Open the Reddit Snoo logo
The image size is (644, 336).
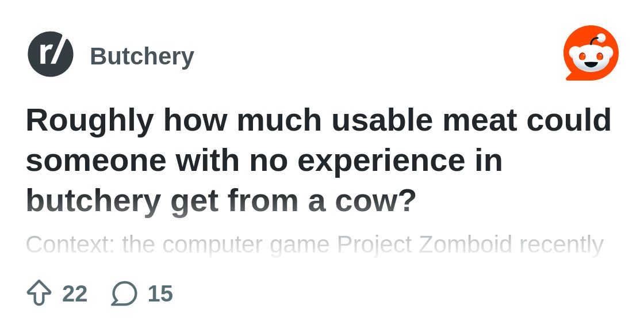point(591,53)
